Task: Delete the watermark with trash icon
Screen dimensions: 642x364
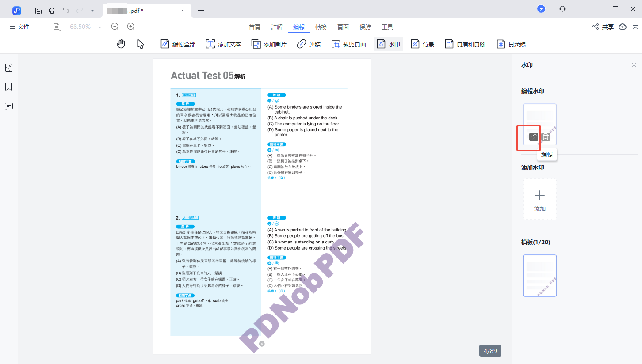Action: (x=546, y=137)
